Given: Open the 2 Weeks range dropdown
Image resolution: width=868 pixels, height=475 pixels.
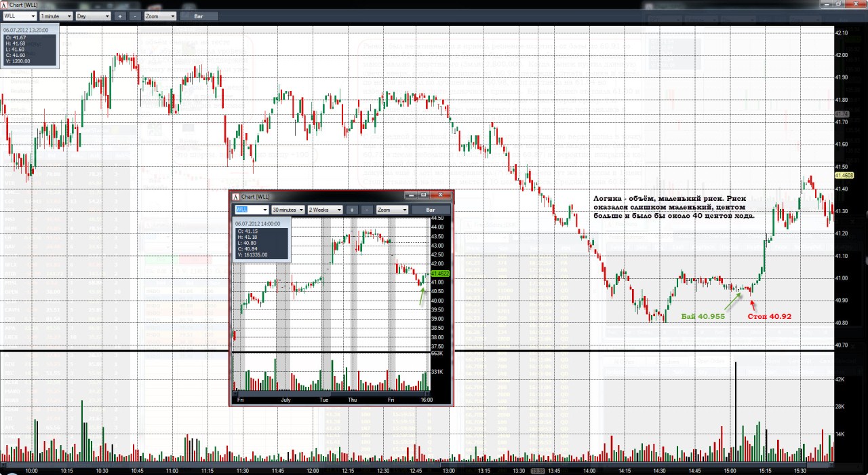Looking at the screenshot, I should 324,210.
